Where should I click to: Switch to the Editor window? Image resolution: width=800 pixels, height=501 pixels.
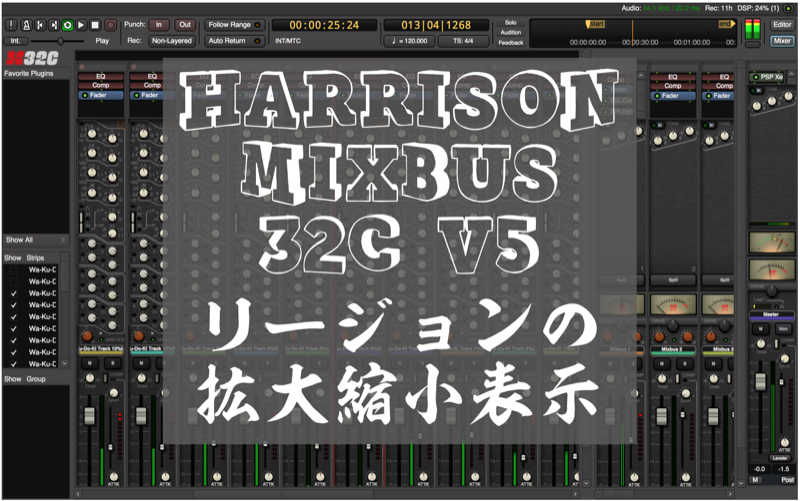pyautogui.click(x=782, y=24)
